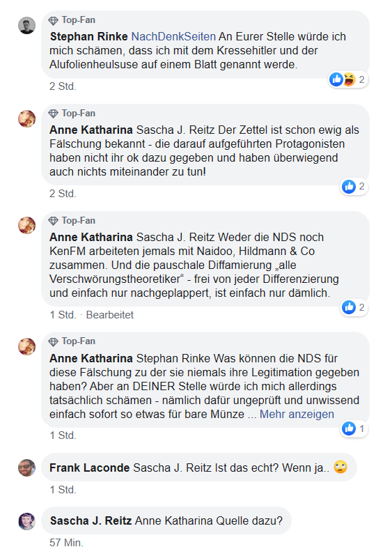Click the Top-Fan diamond icon on the KenFM comment
Screen dimensions: 392x556
point(53,222)
